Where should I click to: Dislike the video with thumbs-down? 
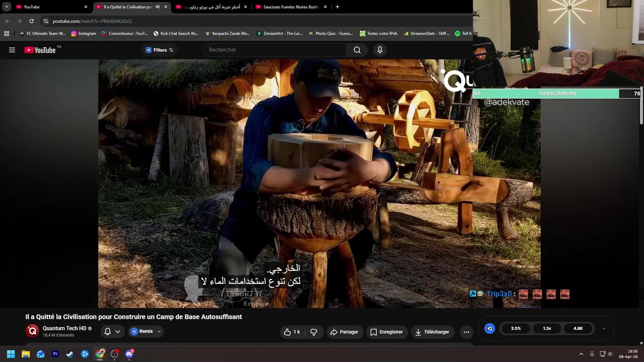(314, 332)
